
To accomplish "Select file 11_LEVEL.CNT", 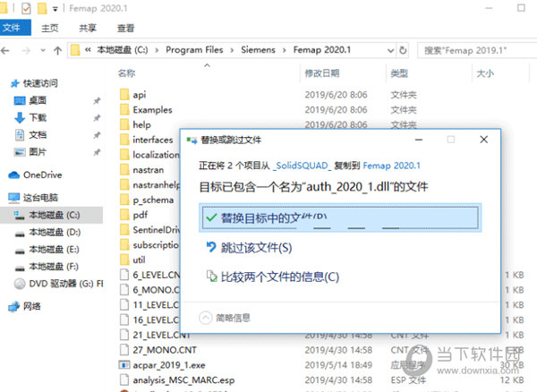I will click(156, 305).
